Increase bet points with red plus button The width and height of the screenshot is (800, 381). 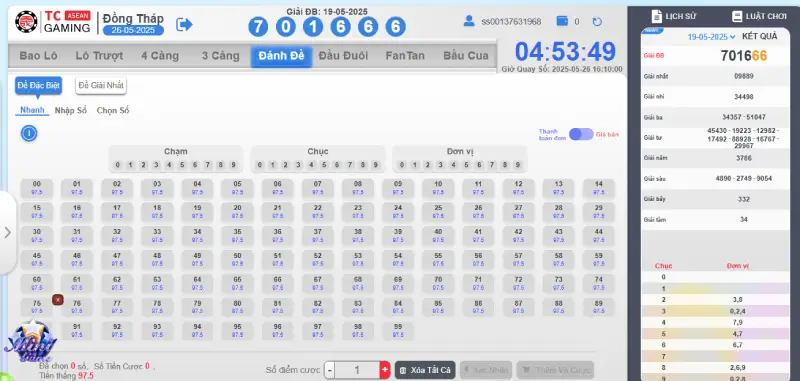click(385, 370)
